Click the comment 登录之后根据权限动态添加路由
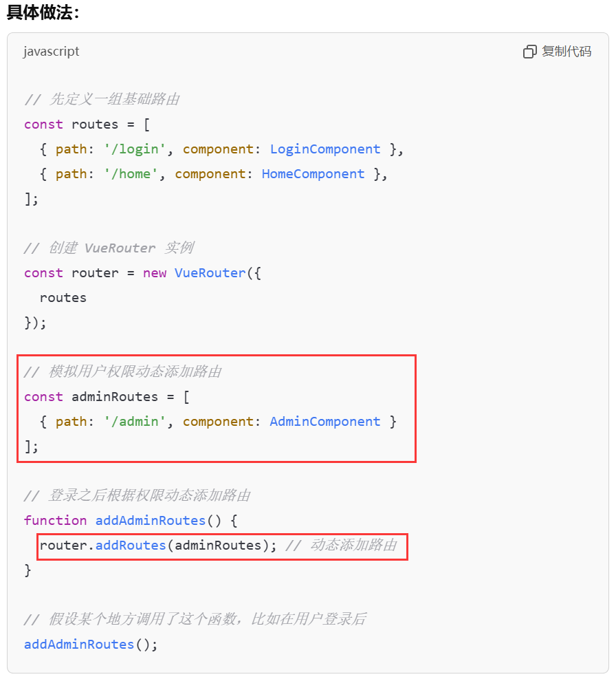Viewport: 616px width, 679px height. click(x=137, y=495)
